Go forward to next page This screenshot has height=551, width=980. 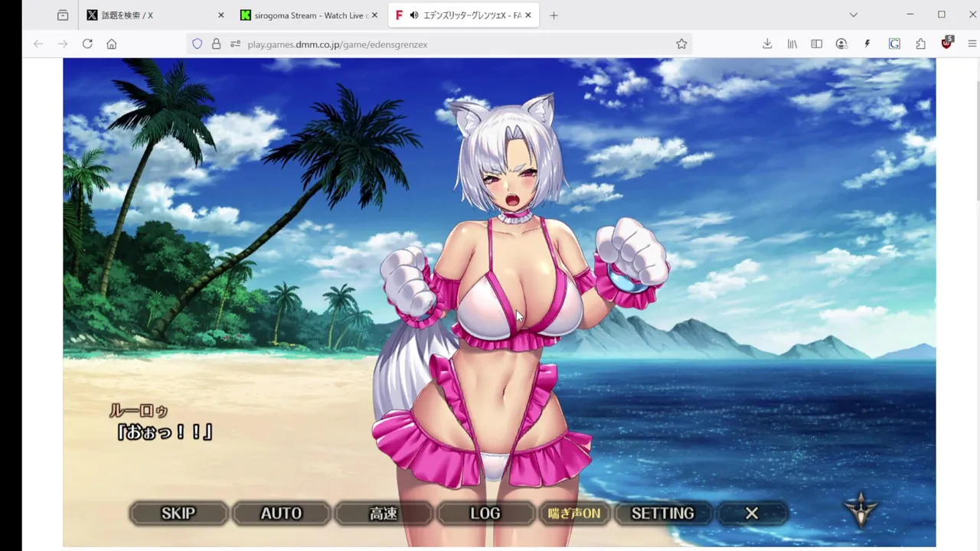[x=63, y=44]
